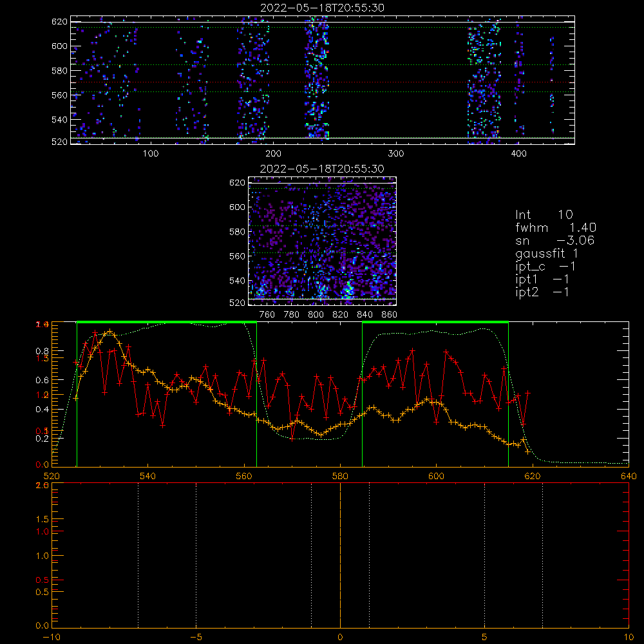Click the 'ipt2 -1' readout line
This screenshot has height=644, width=644.
point(542,292)
